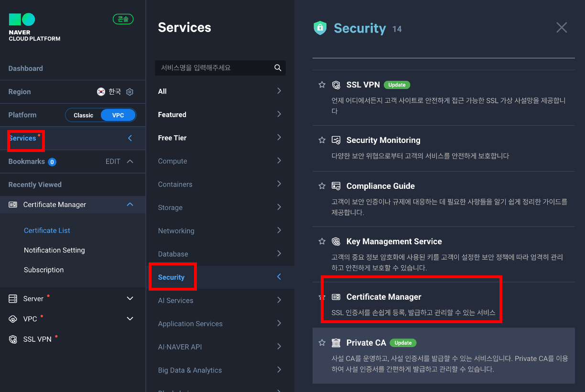Click EDIT next to Bookmarks
The width and height of the screenshot is (585, 392).
(x=113, y=162)
